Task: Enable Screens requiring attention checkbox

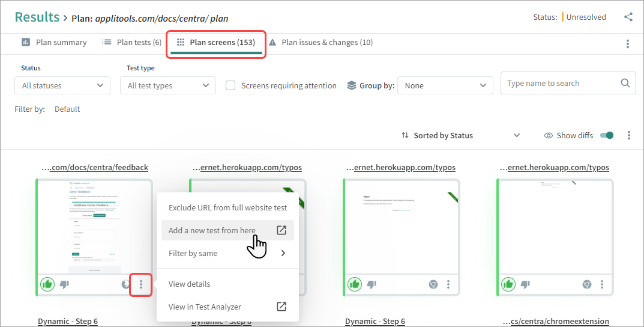Action: pos(230,85)
